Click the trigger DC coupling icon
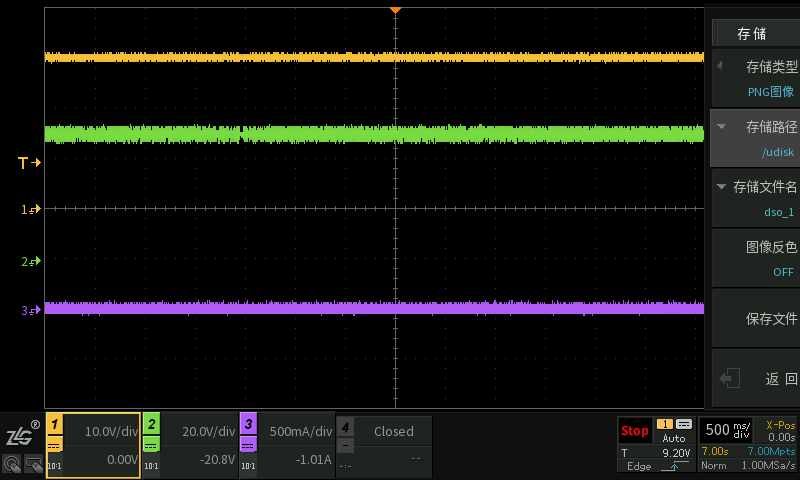800x480 pixels. 684,424
